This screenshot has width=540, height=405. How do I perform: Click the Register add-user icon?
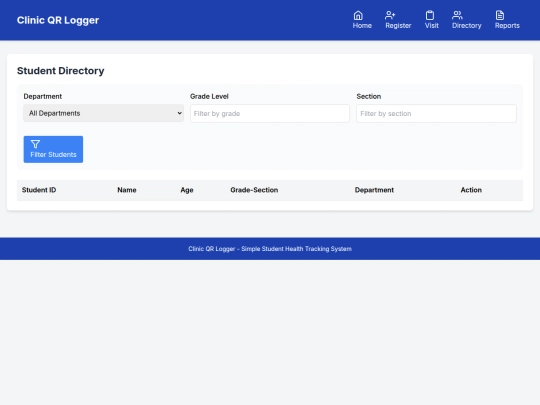tap(390, 15)
